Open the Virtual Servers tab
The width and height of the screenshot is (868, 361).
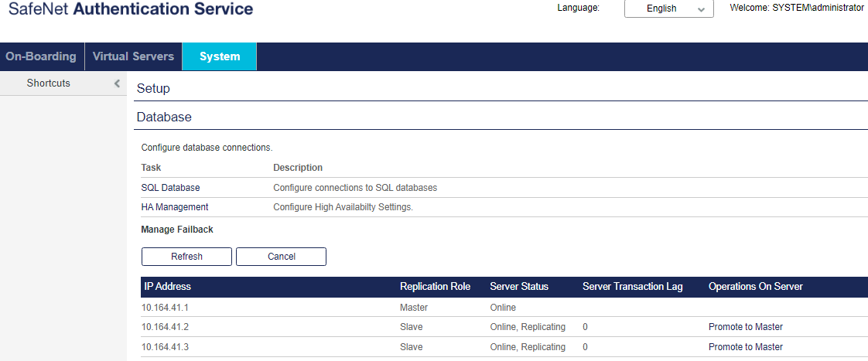(x=133, y=56)
